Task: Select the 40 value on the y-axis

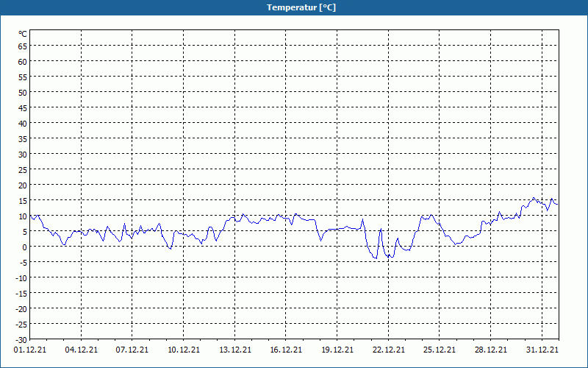Action: (x=23, y=123)
